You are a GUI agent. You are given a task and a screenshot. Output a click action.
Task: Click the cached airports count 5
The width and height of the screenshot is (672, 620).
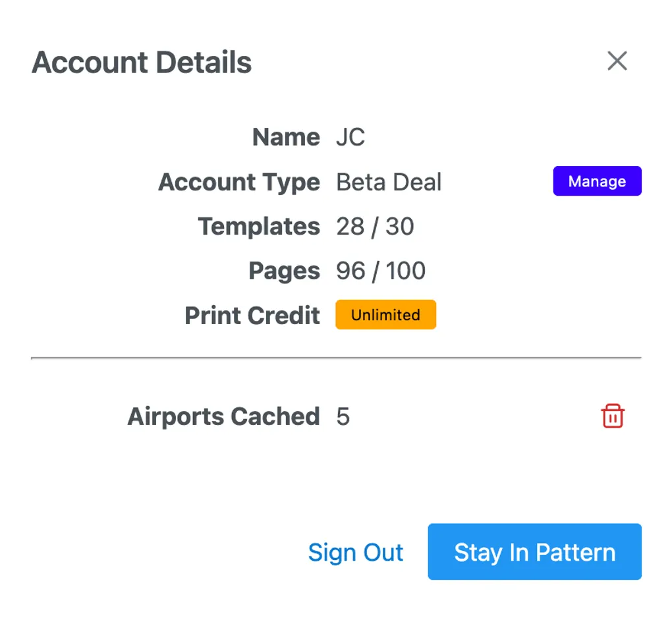tap(343, 416)
